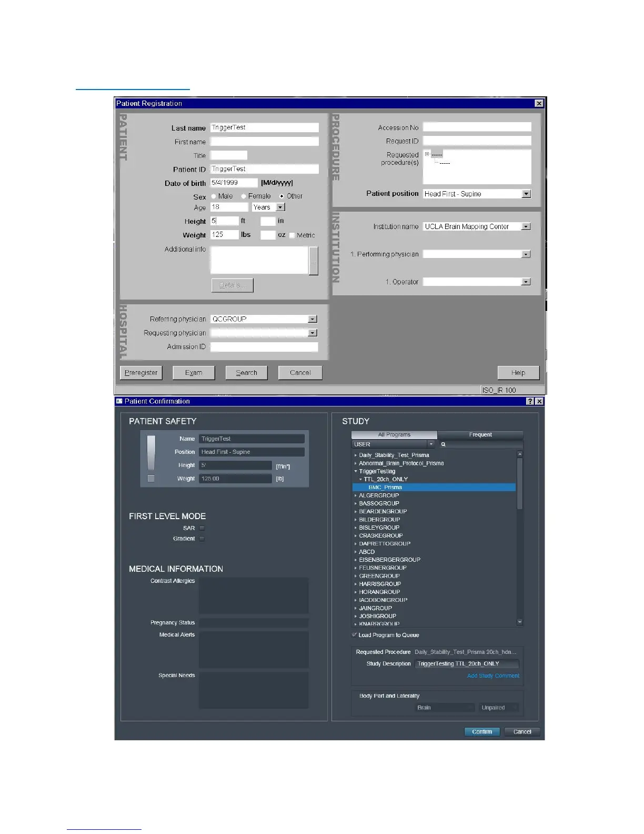Expand the EISENBERGERGROUP tree node
Image resolution: width=644 pixels, height=834 pixels.
click(356, 560)
